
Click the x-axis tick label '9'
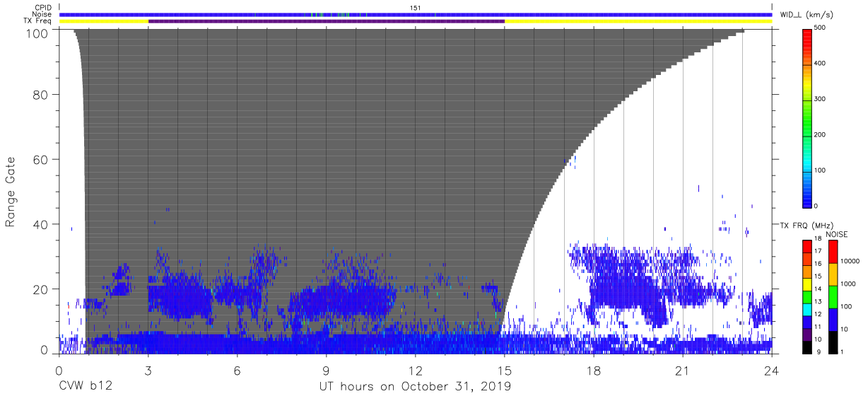326,370
